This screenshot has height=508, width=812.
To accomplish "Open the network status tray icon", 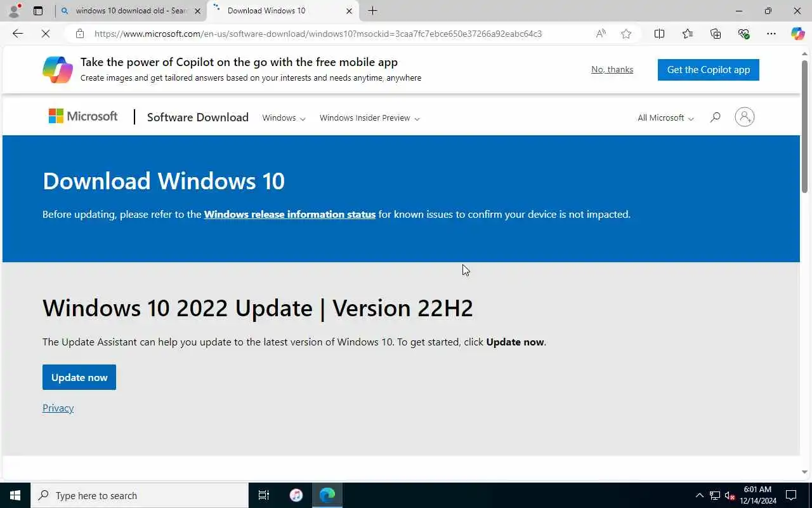I will (715, 495).
